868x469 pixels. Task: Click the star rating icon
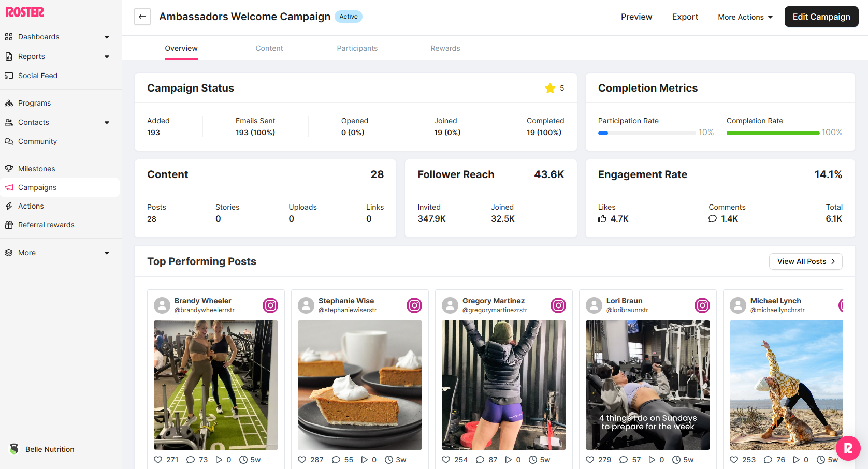click(x=550, y=88)
